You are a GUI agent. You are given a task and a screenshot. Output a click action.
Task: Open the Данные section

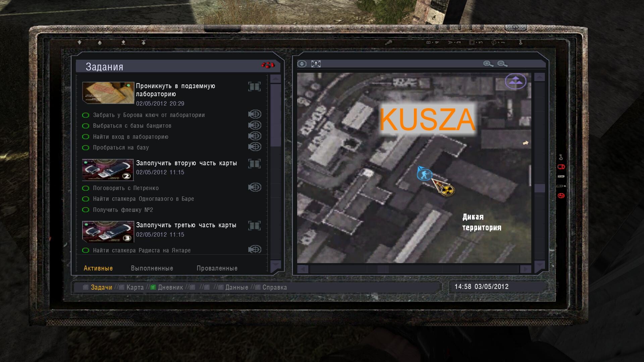coord(237,287)
